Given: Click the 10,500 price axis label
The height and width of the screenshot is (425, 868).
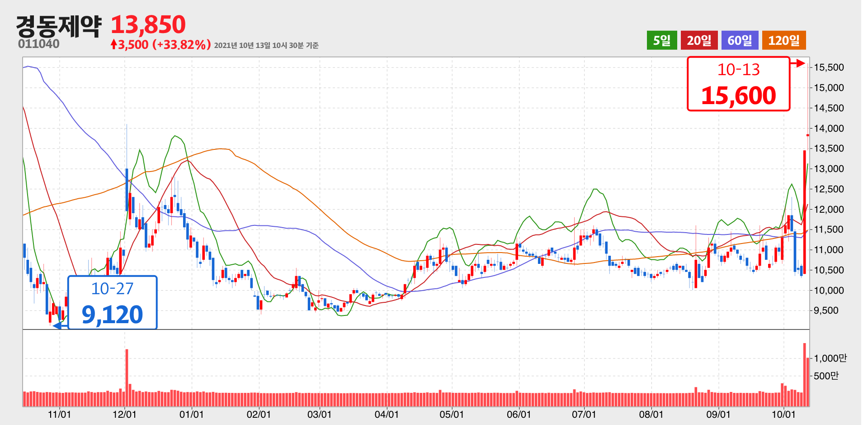Looking at the screenshot, I should (829, 270).
